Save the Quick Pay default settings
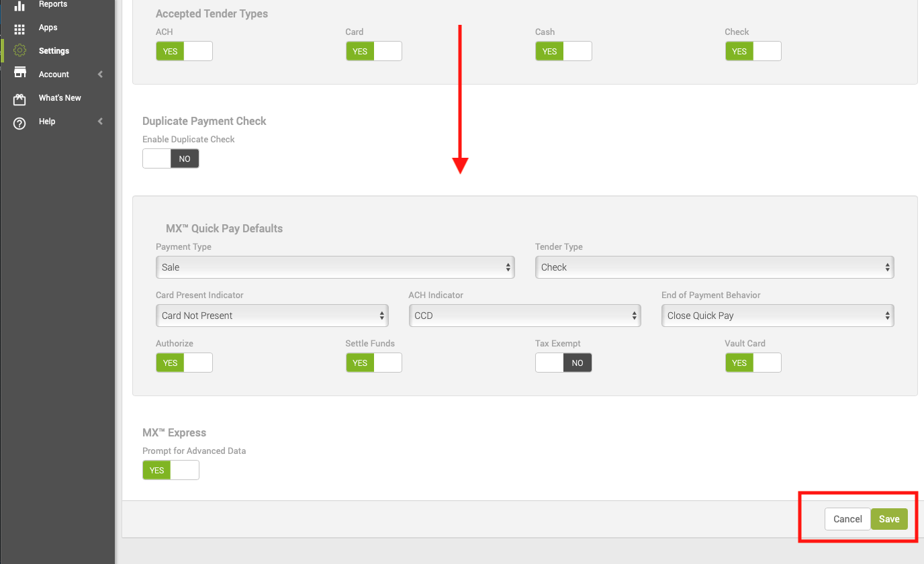The width and height of the screenshot is (924, 564). (888, 518)
